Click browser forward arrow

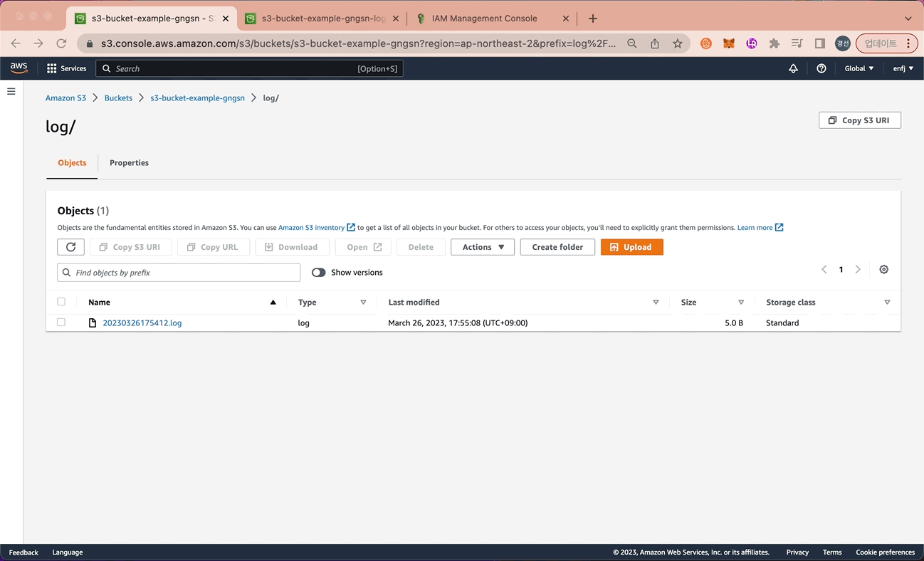[x=38, y=43]
